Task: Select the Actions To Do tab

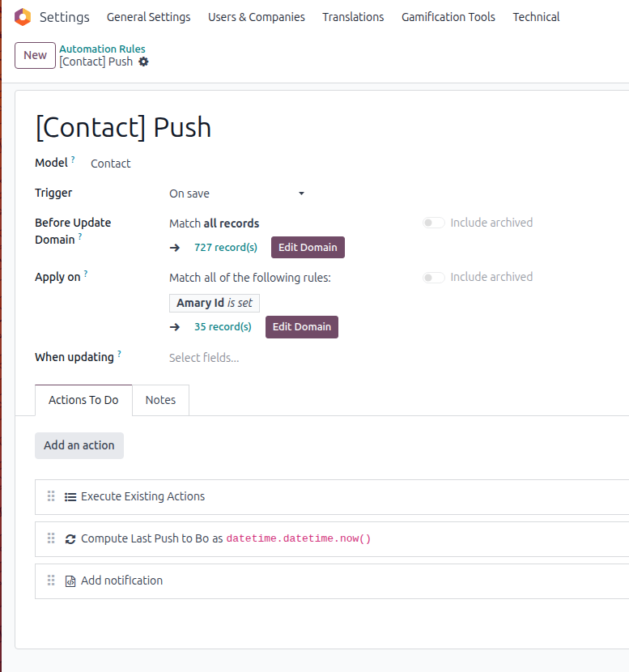Action: pos(83,400)
